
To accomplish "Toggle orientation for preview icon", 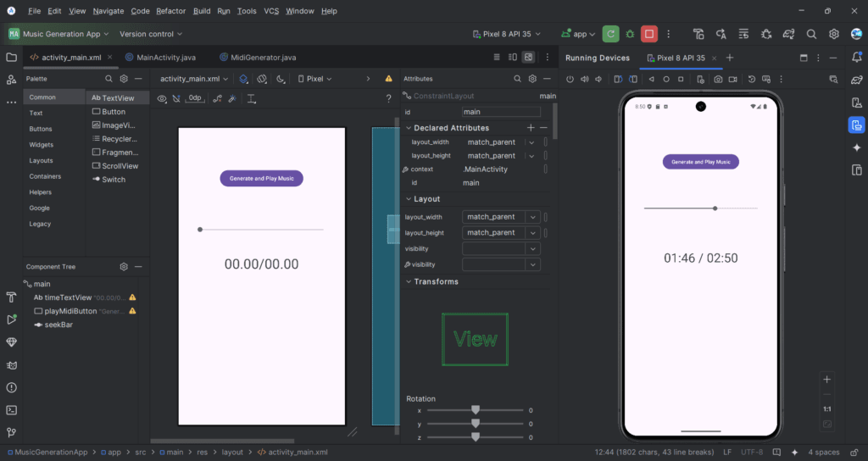I will [262, 79].
